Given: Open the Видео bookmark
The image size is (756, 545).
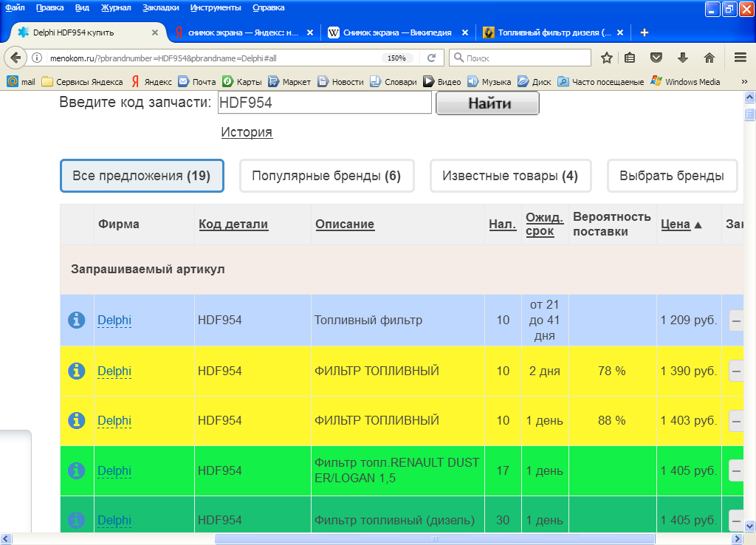Looking at the screenshot, I should (441, 81).
